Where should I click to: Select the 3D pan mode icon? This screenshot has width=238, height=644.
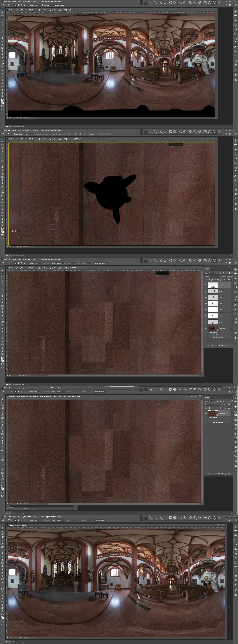pyautogui.click(x=104, y=134)
